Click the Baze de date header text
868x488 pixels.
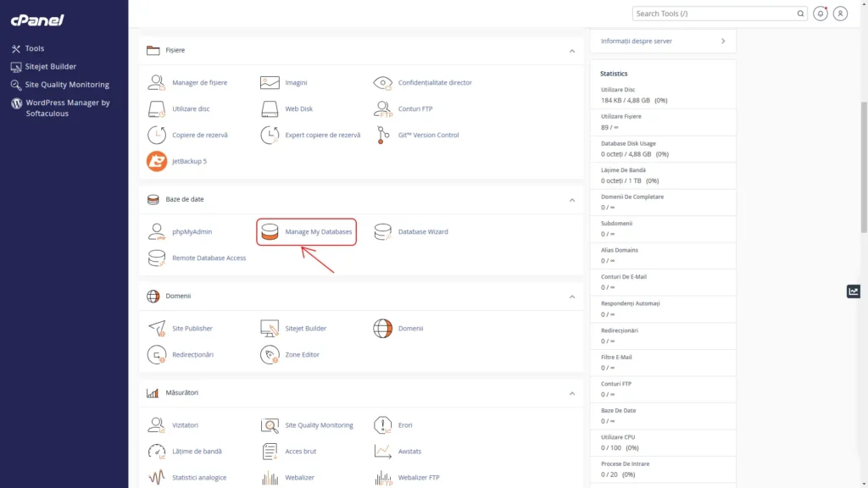(x=184, y=199)
